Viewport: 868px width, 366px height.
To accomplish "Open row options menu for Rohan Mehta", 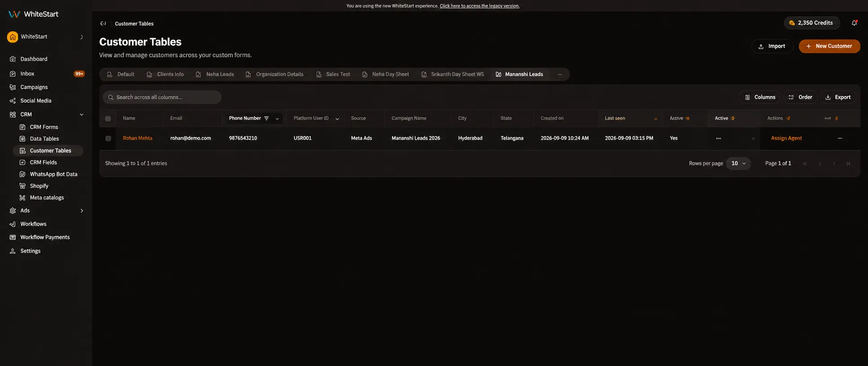I will tap(840, 138).
